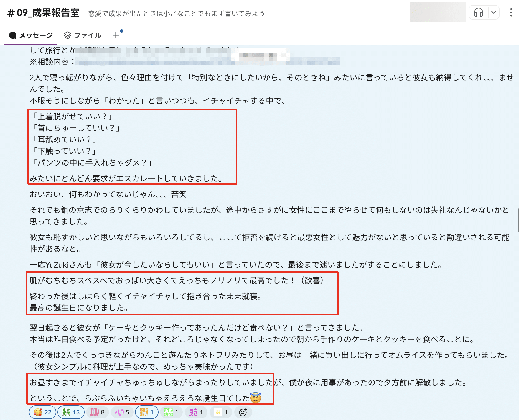Open the #09_成果報告室 channel details
Image resolution: width=519 pixels, height=420 pixels.
tap(43, 13)
